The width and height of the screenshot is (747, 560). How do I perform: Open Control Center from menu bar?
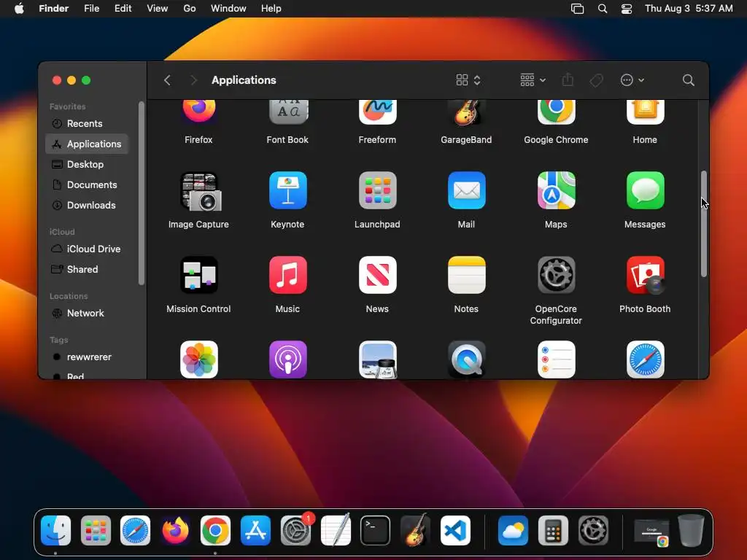[627, 9]
